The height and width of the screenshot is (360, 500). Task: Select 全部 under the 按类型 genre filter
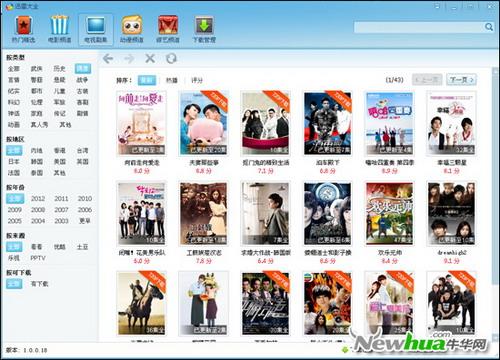click(x=14, y=69)
